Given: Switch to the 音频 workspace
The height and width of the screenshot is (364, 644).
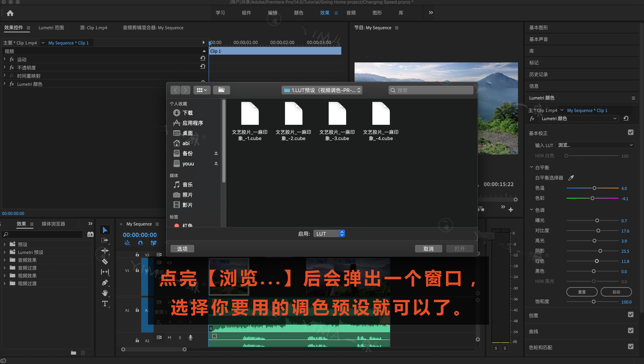Looking at the screenshot, I should coord(351,13).
